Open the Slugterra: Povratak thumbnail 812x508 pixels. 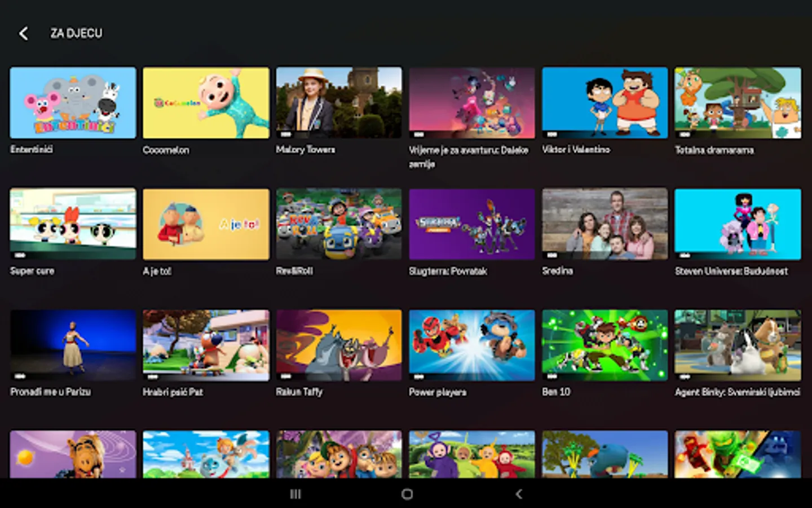pos(472,224)
